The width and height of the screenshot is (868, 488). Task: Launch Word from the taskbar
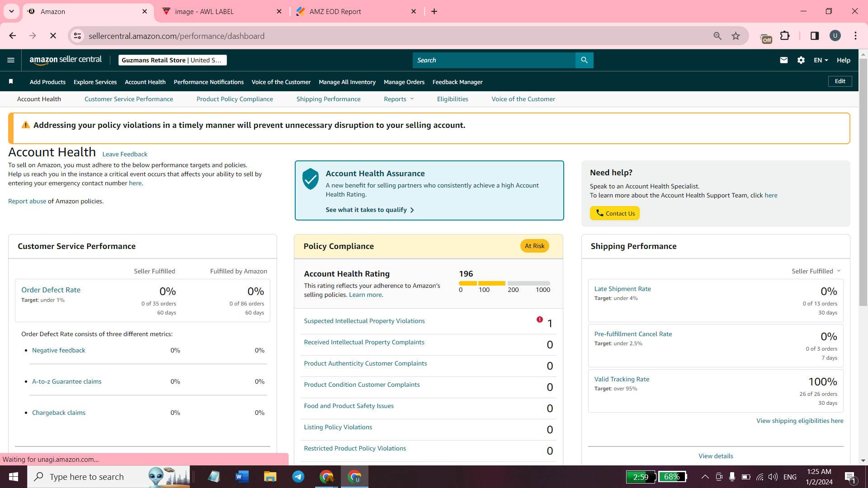(242, 477)
